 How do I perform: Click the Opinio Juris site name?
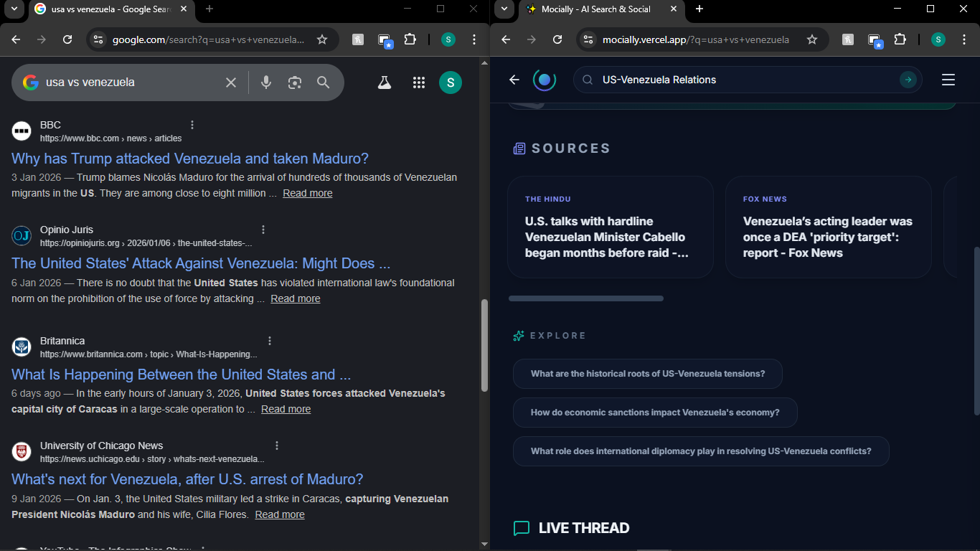[x=67, y=230]
